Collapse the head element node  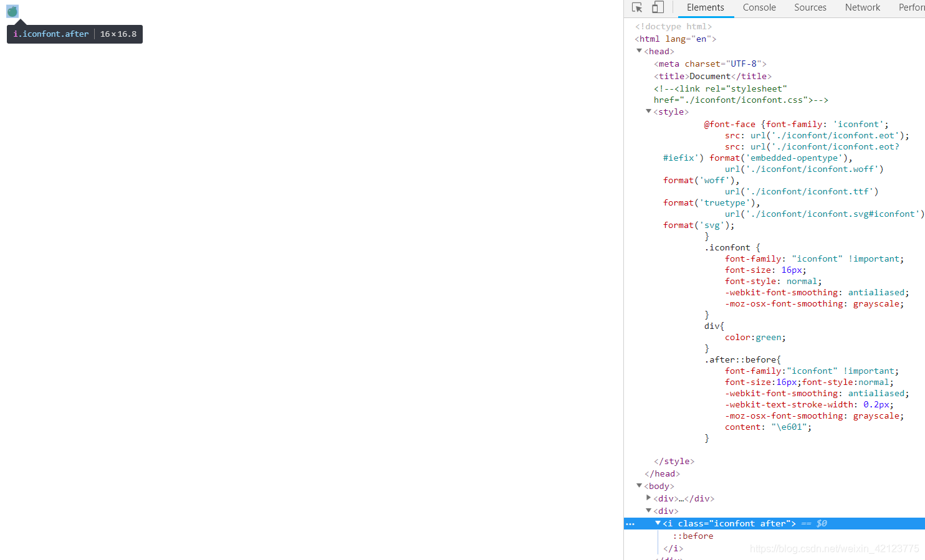pos(639,51)
